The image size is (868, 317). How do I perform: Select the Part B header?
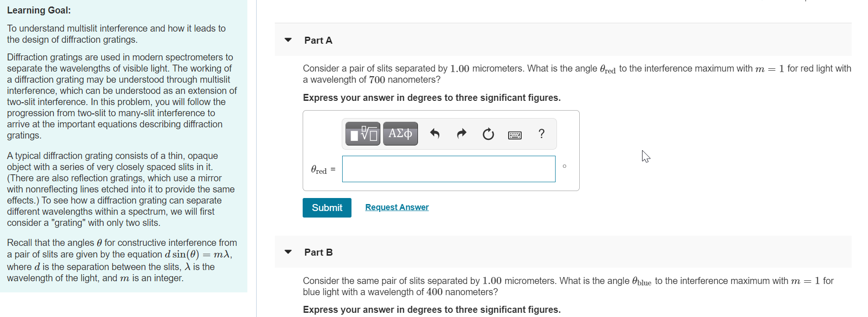[x=318, y=252]
